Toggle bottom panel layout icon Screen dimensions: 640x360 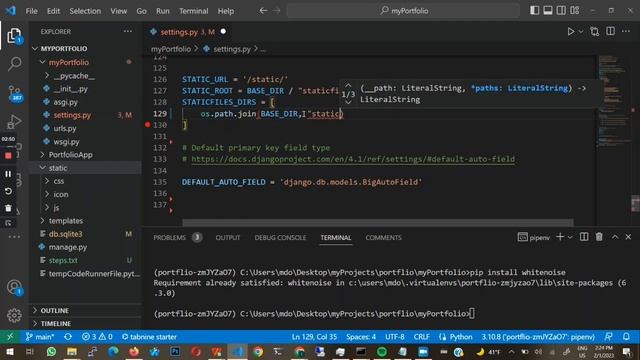(548, 11)
